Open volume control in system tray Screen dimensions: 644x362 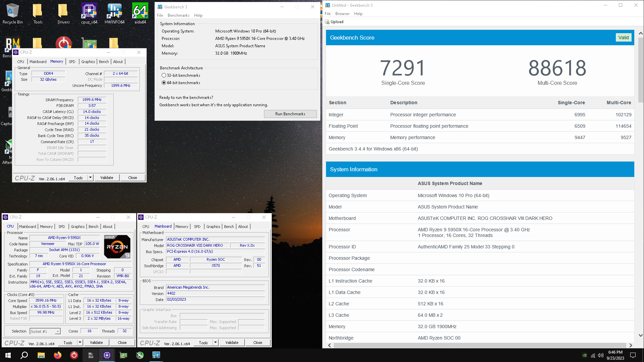point(601,355)
